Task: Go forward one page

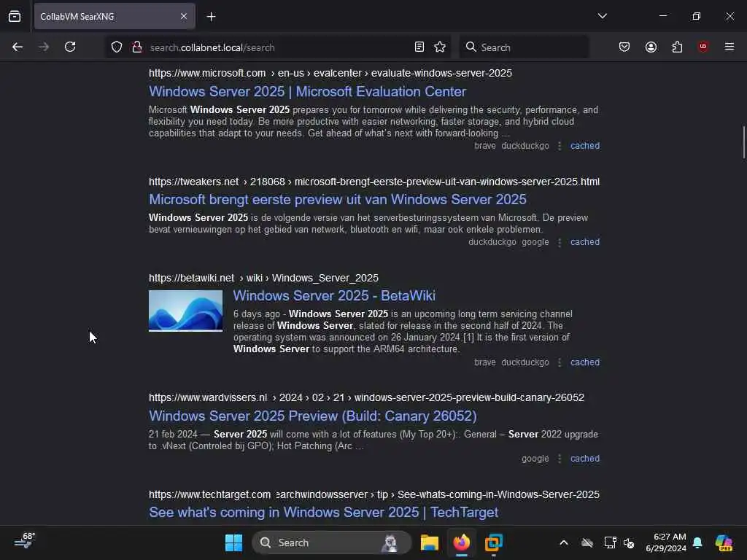Action: (44, 47)
